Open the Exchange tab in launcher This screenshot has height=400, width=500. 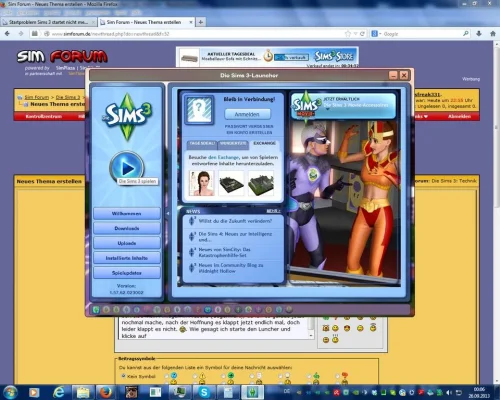pyautogui.click(x=264, y=144)
